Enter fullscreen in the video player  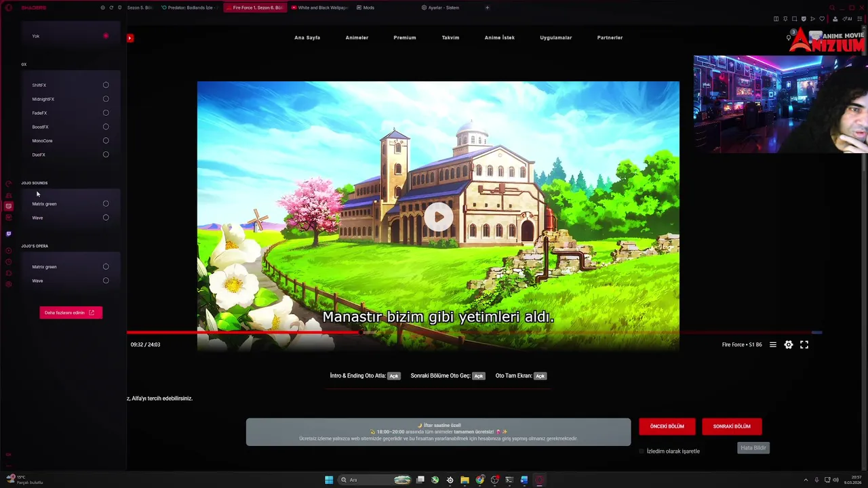[x=804, y=345]
